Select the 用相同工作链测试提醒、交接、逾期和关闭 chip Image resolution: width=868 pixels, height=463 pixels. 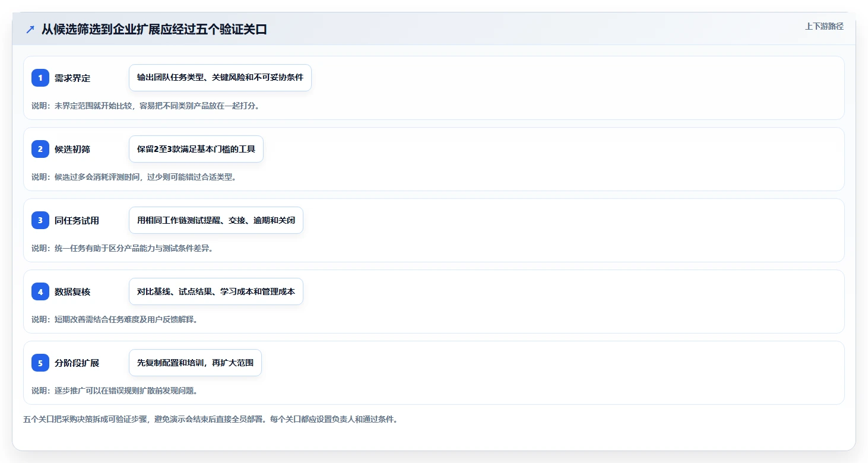[x=216, y=220]
